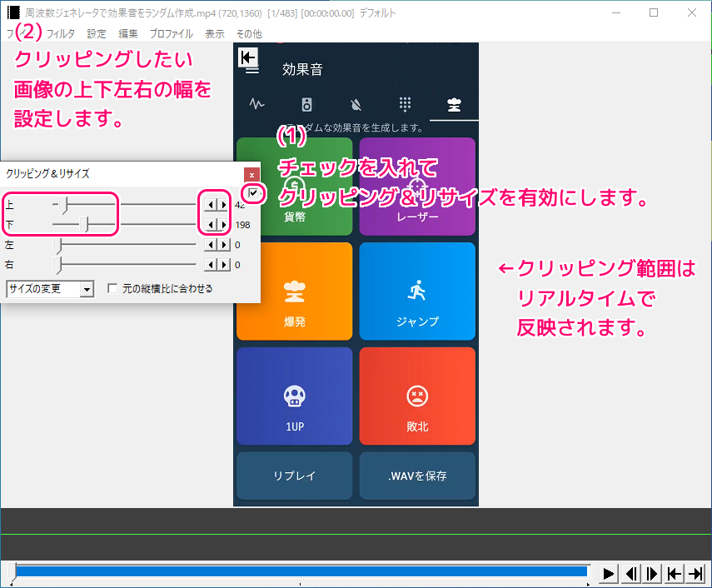This screenshot has width=712, height=588.
Task: Jump to last frame icon
Action: coord(695,574)
